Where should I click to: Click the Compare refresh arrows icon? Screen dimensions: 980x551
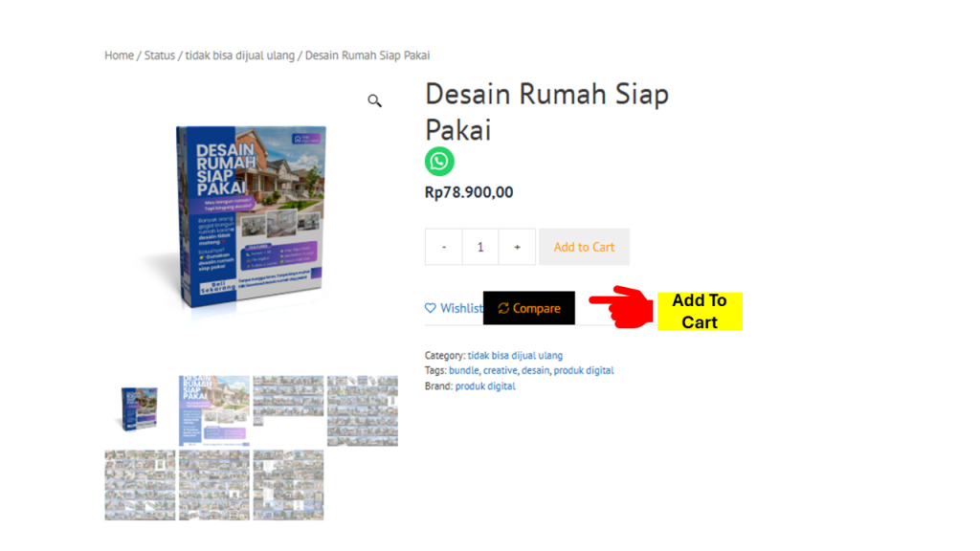(503, 308)
